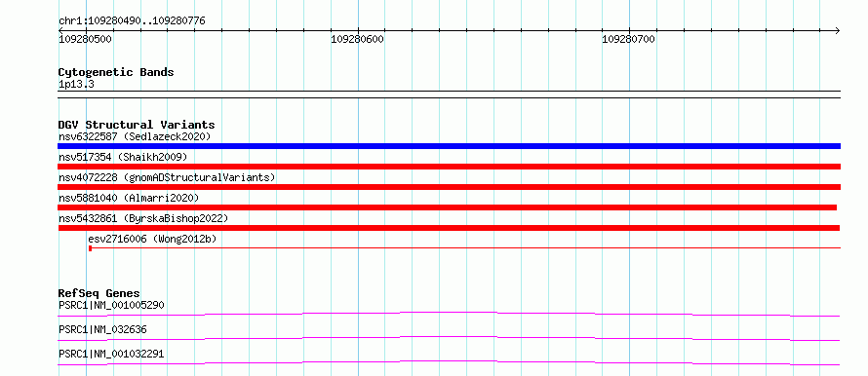This screenshot has width=868, height=376.
Task: Click the 109280500 ruler position label
Action: click(x=85, y=39)
